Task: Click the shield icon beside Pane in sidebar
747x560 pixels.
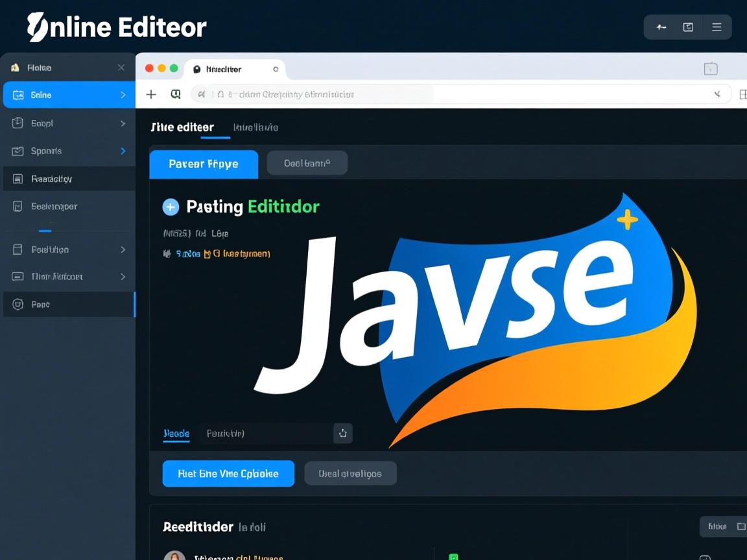Action: [x=18, y=304]
